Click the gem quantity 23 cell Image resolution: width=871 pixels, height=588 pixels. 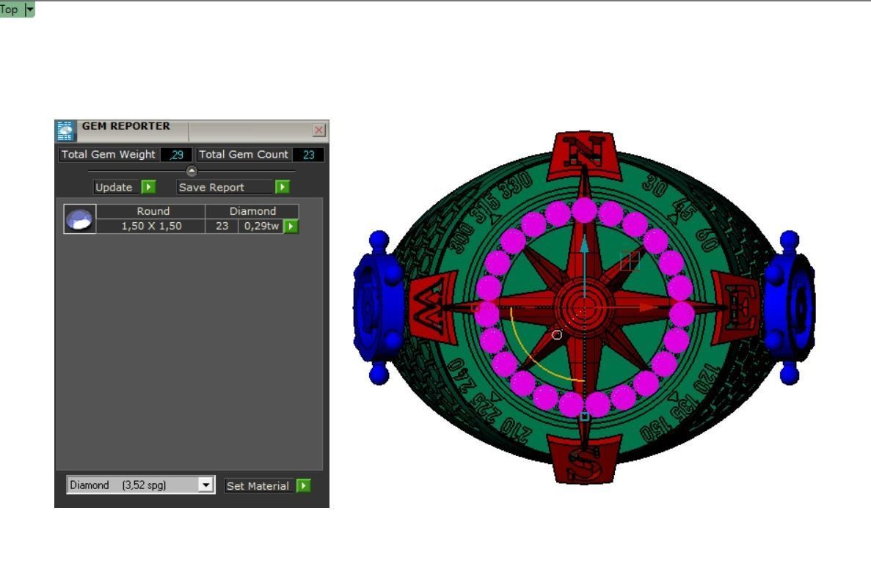point(222,226)
